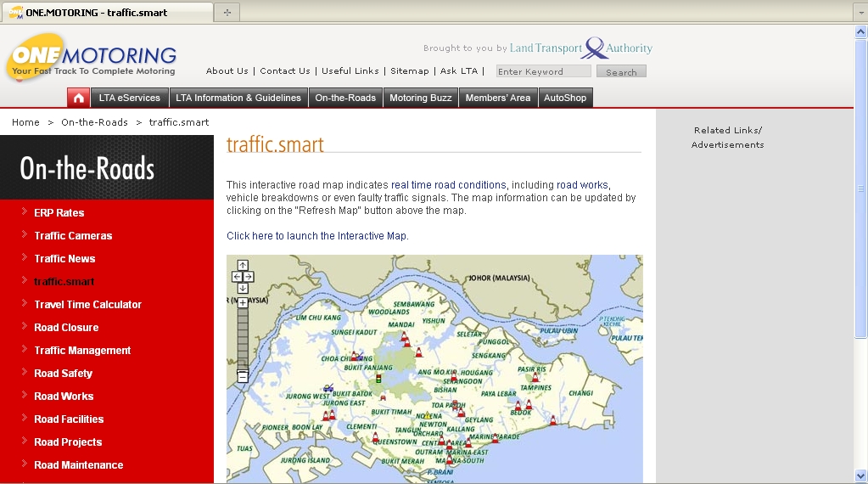
Task: Go to Home in the breadcrumb
Action: tap(26, 122)
